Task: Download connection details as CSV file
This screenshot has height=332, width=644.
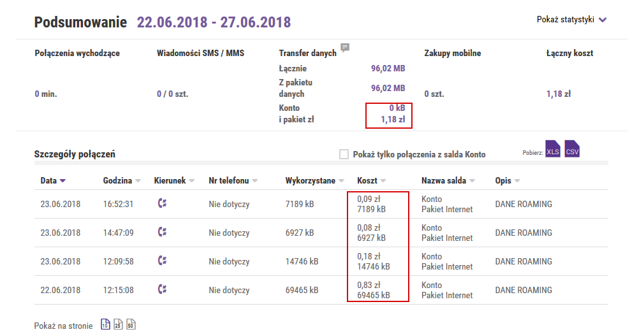Action: coord(572,149)
